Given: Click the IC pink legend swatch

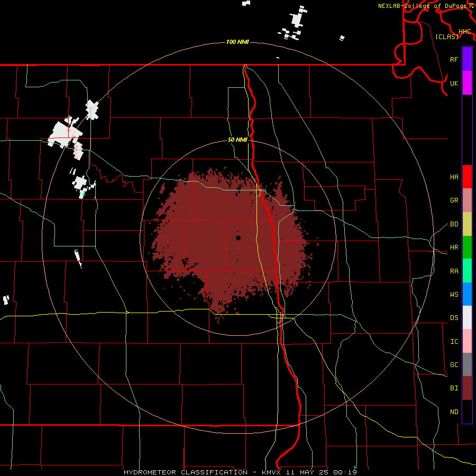Looking at the screenshot, I should pos(467,341).
